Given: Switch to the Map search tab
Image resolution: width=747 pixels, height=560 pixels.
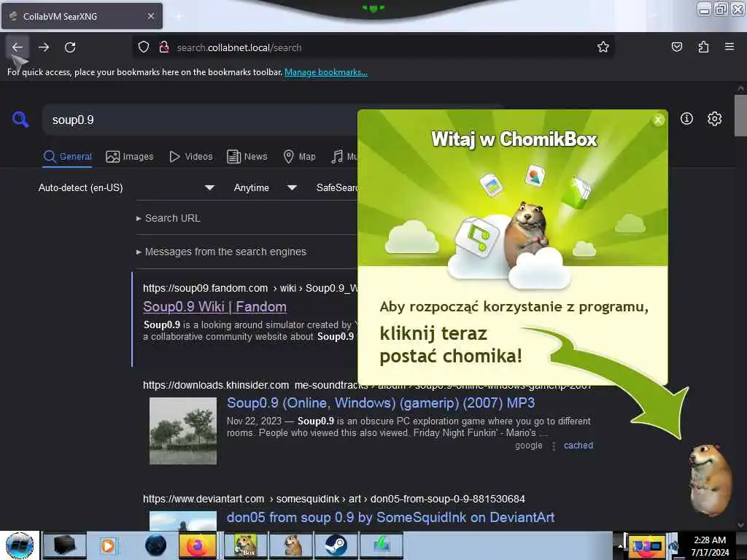Looking at the screenshot, I should [299, 157].
